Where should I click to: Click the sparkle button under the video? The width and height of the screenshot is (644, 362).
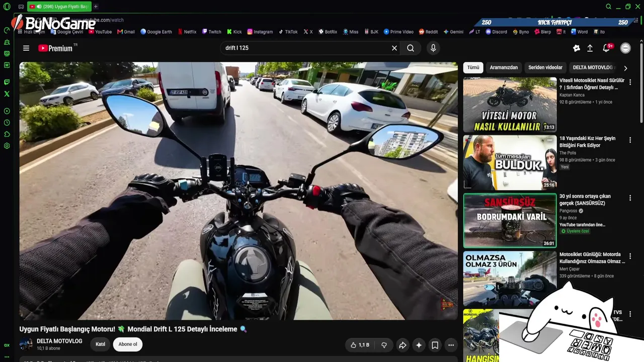point(419,345)
